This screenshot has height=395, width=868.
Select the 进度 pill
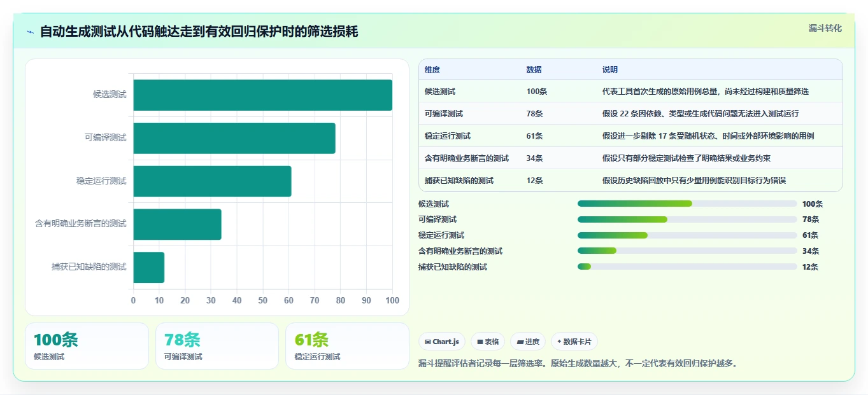528,342
